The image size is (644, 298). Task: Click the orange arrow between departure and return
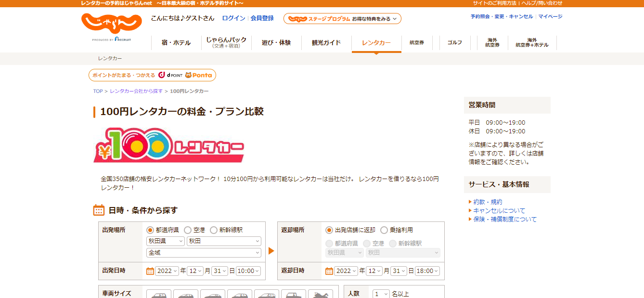point(271,251)
